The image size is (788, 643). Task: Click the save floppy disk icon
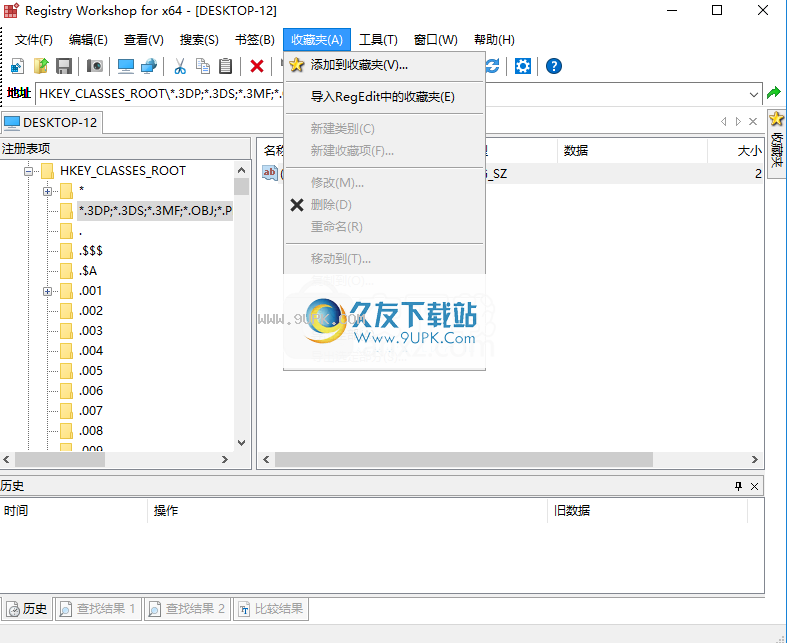click(x=64, y=66)
